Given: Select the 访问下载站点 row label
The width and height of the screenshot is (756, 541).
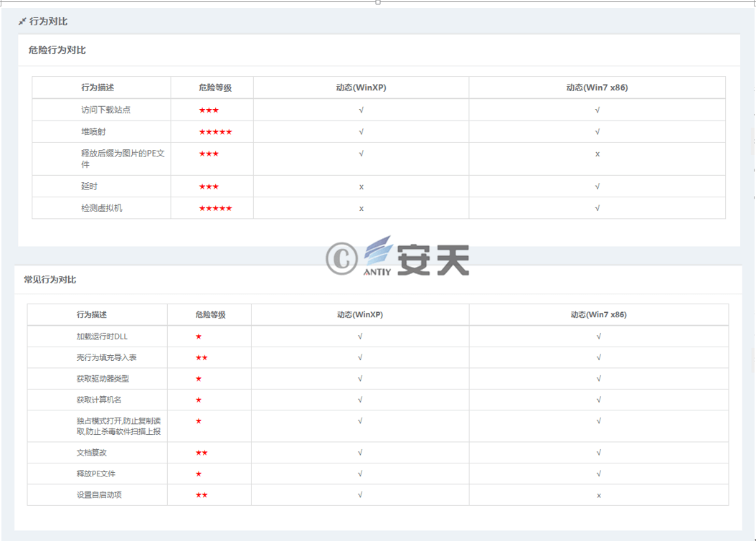Looking at the screenshot, I should click(105, 110).
